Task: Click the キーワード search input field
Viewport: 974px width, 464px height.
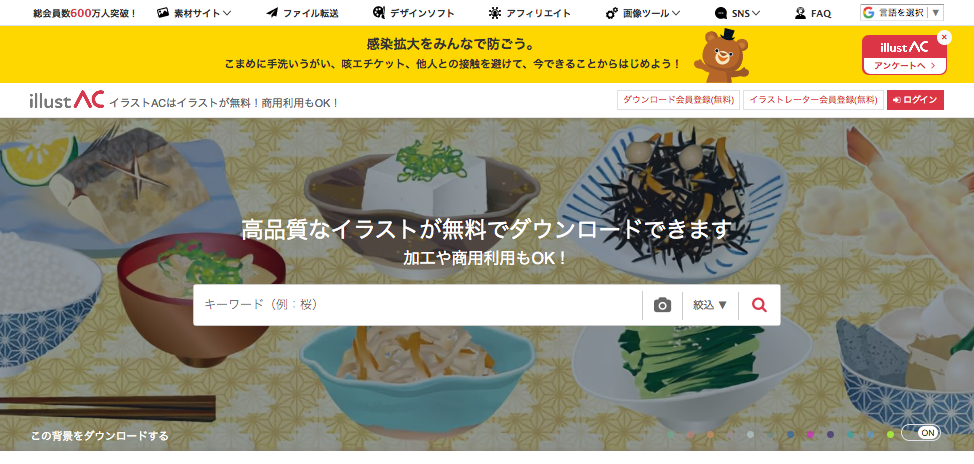Action: pyautogui.click(x=417, y=305)
